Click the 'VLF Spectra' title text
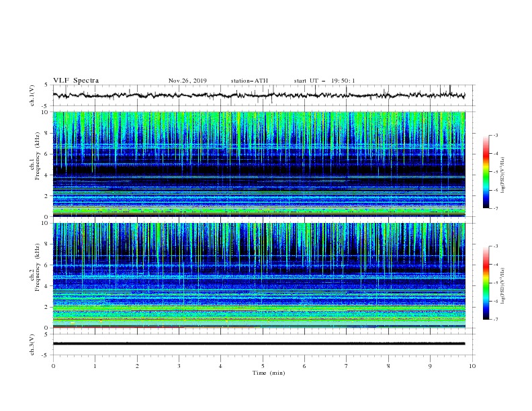Viewport: 532px width, 411px height. (x=76, y=81)
